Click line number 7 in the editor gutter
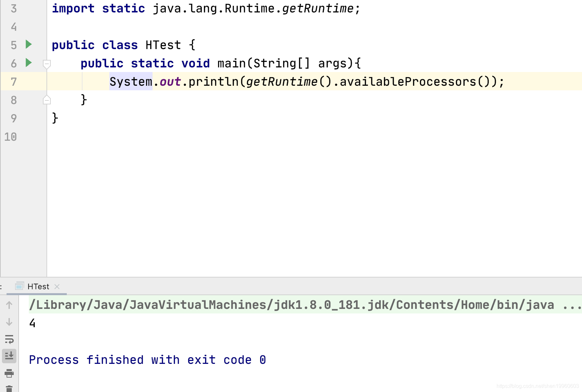The image size is (582, 392). click(14, 81)
